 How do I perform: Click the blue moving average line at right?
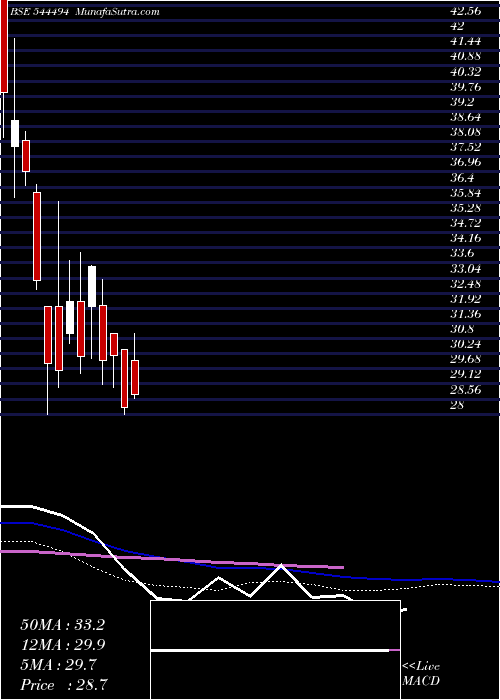(x=424, y=579)
